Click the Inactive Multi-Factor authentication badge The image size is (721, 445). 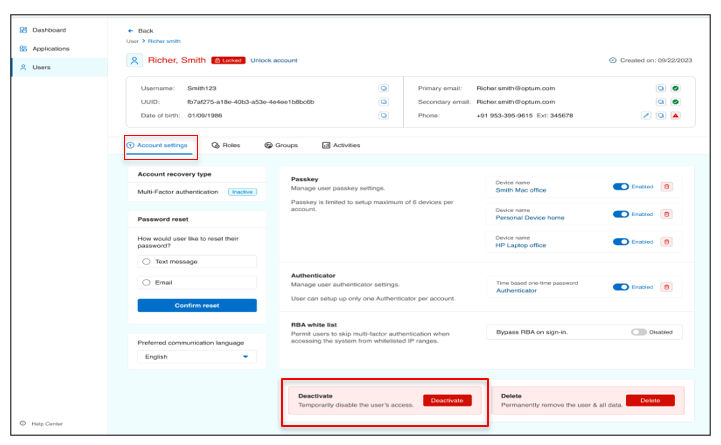(x=242, y=192)
